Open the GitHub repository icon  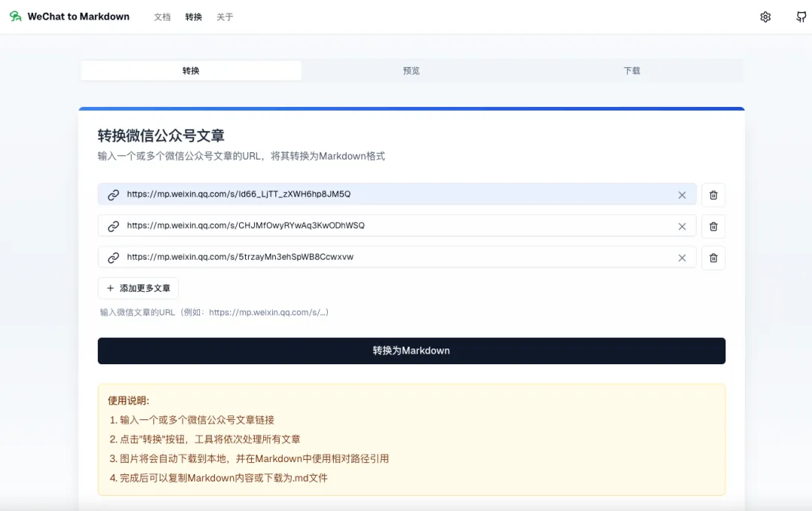click(x=801, y=17)
